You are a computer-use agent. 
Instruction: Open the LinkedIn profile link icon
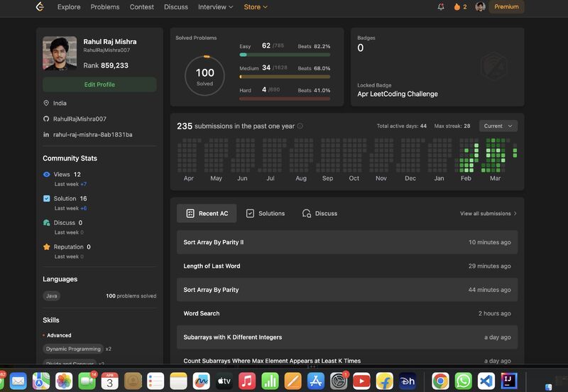point(46,134)
